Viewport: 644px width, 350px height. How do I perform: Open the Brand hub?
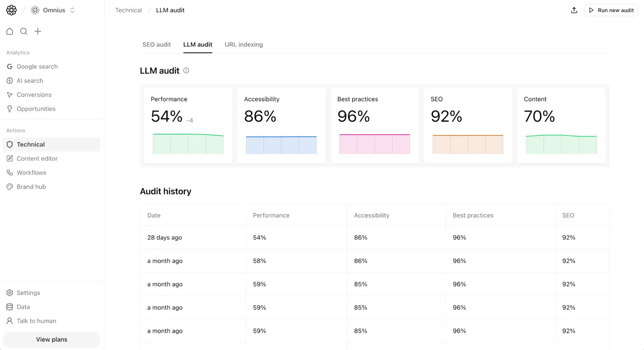[31, 186]
